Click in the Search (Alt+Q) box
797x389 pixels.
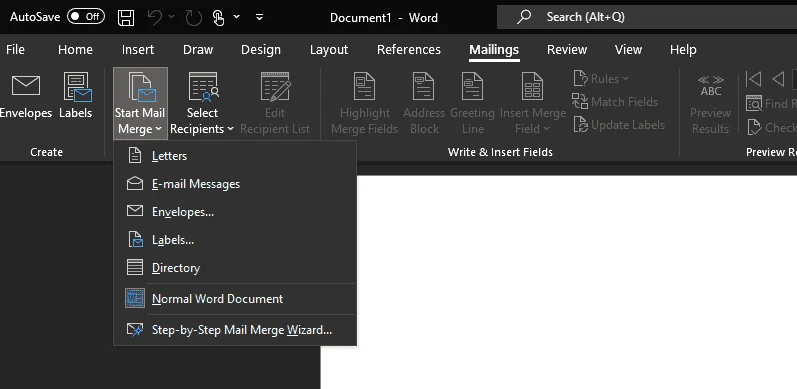click(x=647, y=17)
